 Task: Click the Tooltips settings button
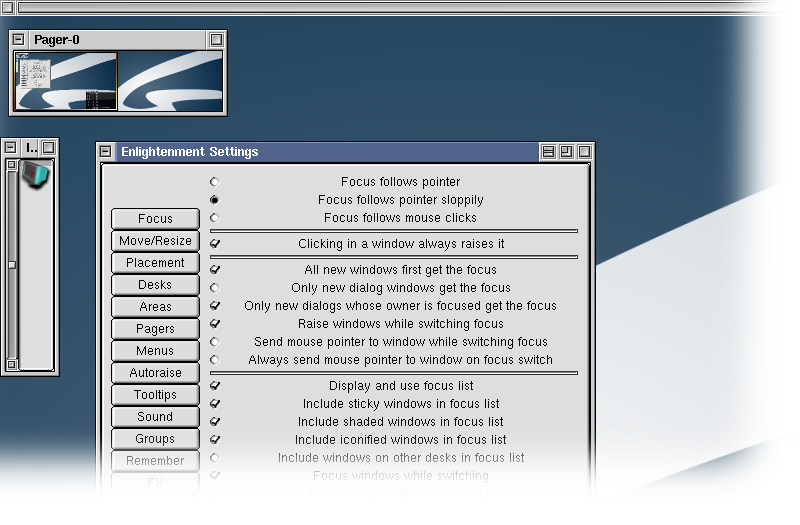[155, 394]
